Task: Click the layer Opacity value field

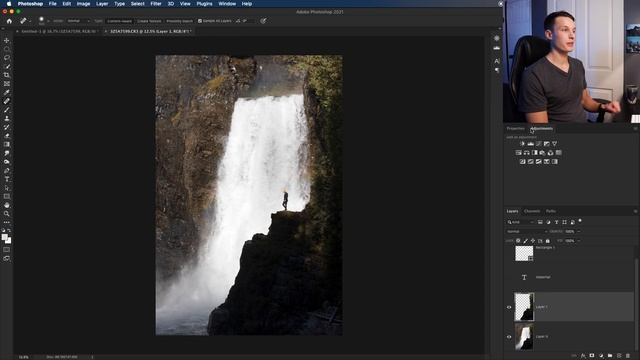Action: click(570, 231)
